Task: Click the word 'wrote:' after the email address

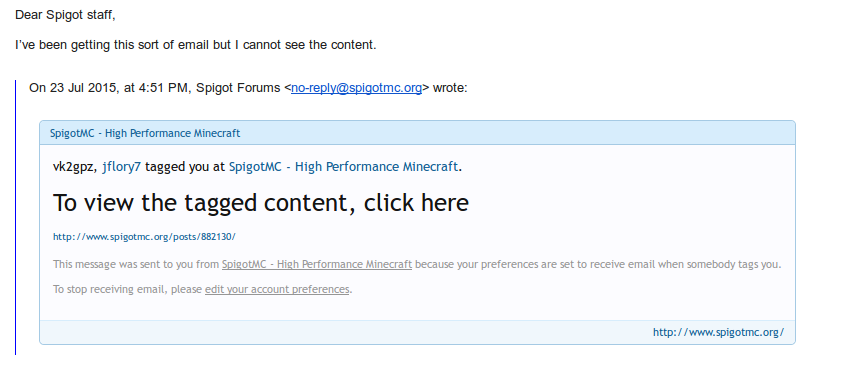Action: pyautogui.click(x=450, y=88)
